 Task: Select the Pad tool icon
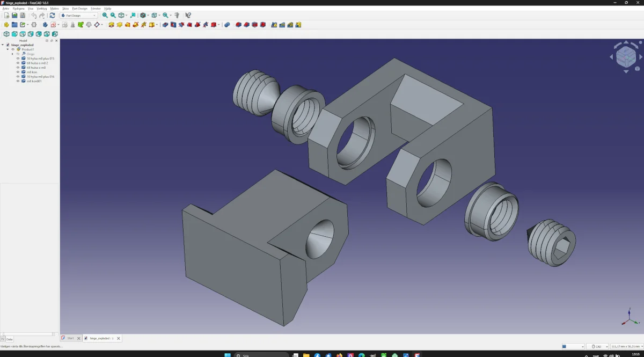(x=111, y=25)
